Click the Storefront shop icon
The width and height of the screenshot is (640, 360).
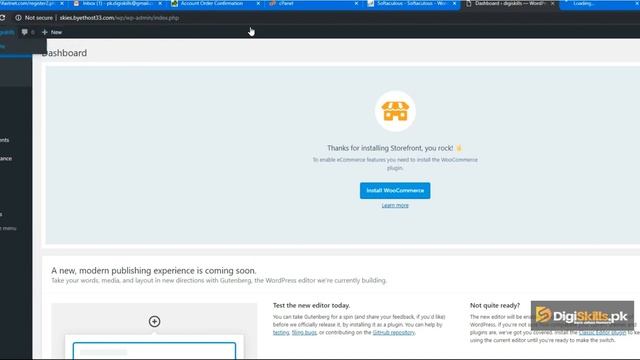(x=395, y=111)
